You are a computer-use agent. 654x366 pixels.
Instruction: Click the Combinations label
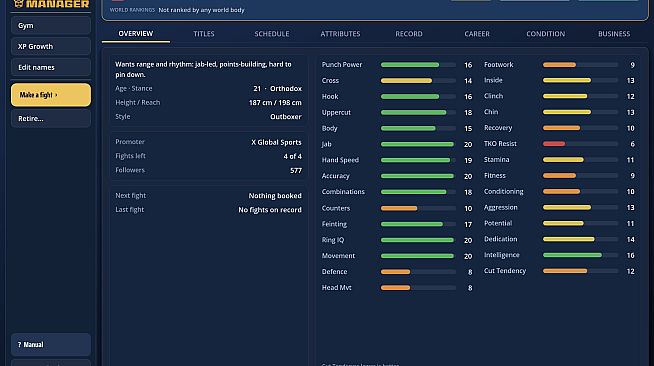[x=343, y=192]
